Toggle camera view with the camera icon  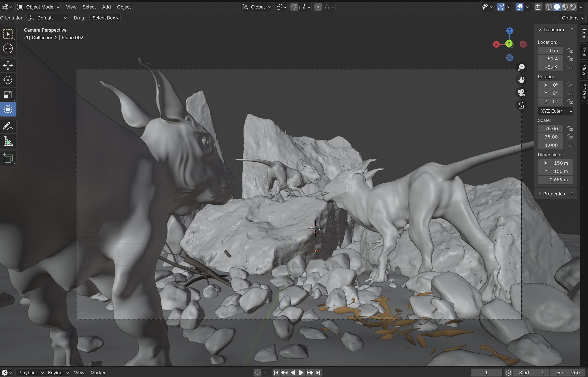pyautogui.click(x=521, y=92)
